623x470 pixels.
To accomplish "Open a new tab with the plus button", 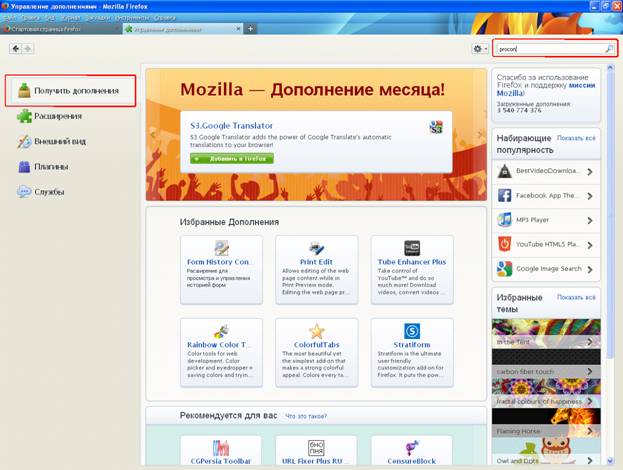I will point(250,29).
